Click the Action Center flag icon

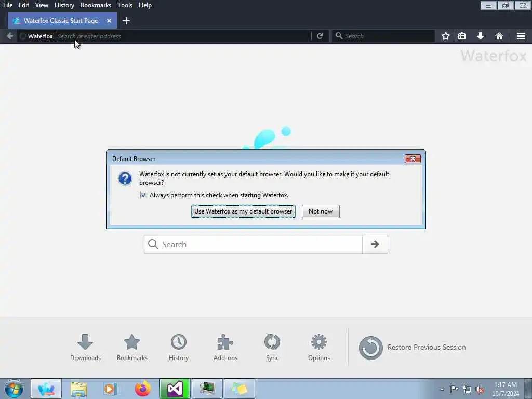pyautogui.click(x=454, y=389)
